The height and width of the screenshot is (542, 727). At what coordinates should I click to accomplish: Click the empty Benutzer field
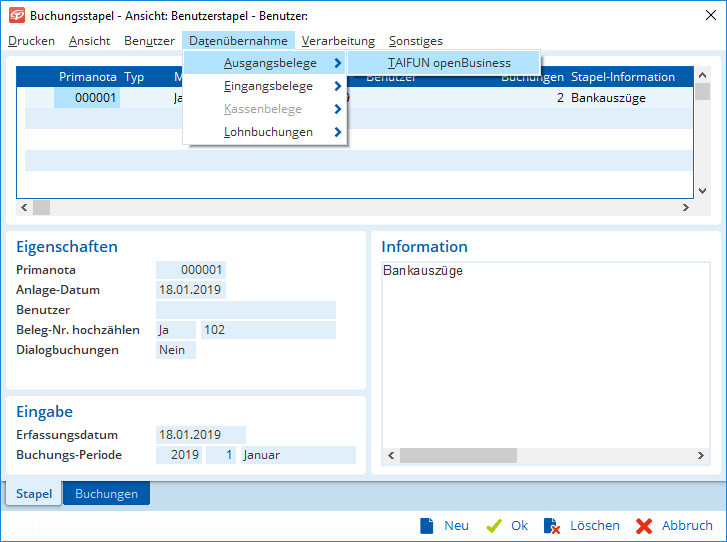point(246,310)
